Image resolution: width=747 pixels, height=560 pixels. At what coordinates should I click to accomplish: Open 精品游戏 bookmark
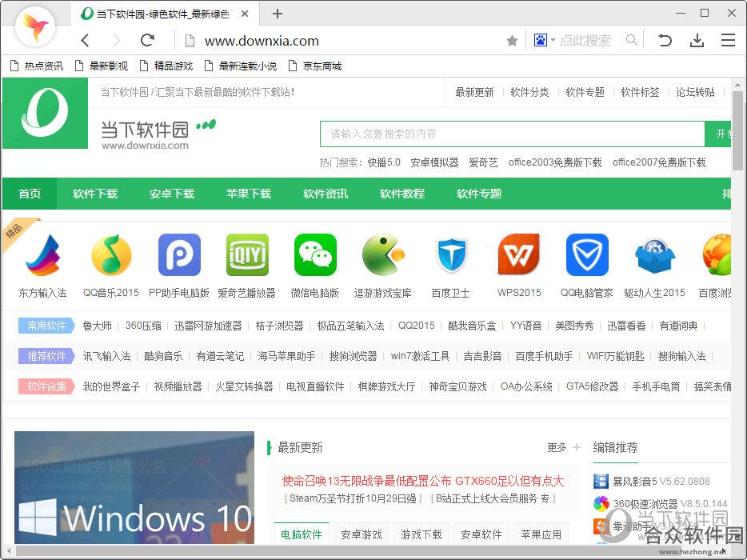pos(166,66)
